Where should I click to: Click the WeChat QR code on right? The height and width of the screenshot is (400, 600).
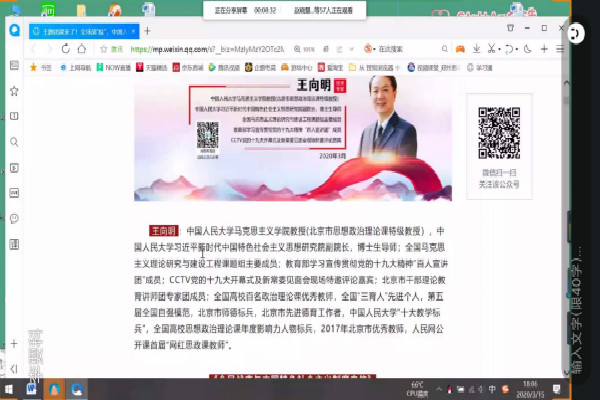coord(499,133)
